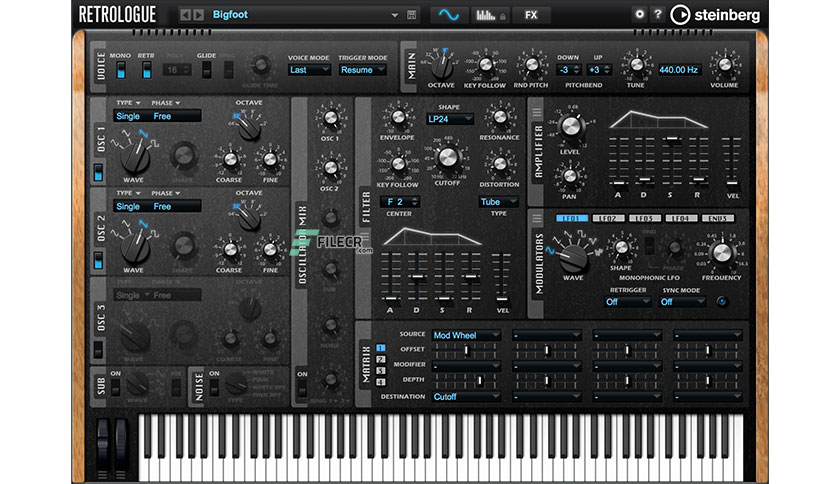Save the preset using the disk icon
This screenshot has height=484, width=836.
pyautogui.click(x=412, y=15)
